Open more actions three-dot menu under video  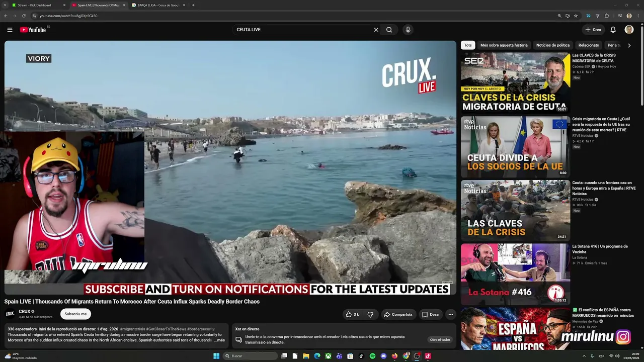(x=451, y=314)
